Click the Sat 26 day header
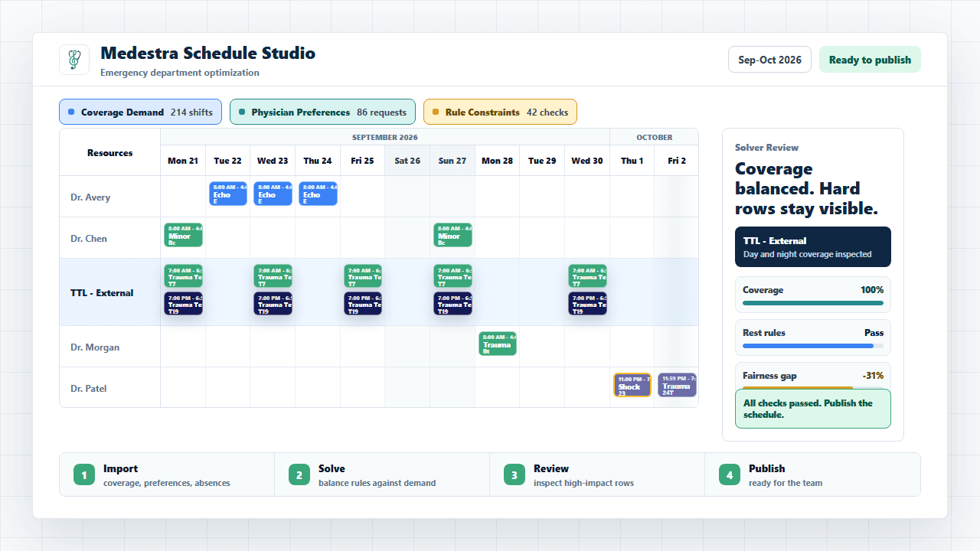 pyautogui.click(x=407, y=161)
